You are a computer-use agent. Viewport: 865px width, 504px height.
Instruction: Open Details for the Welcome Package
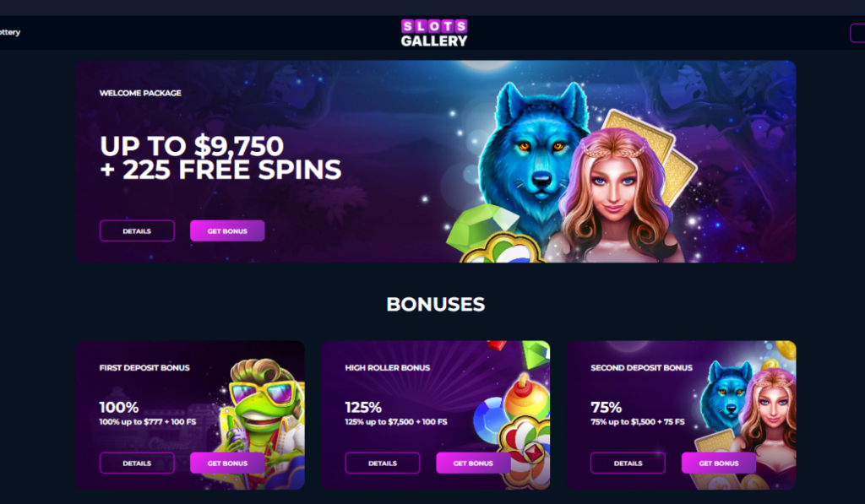click(137, 231)
